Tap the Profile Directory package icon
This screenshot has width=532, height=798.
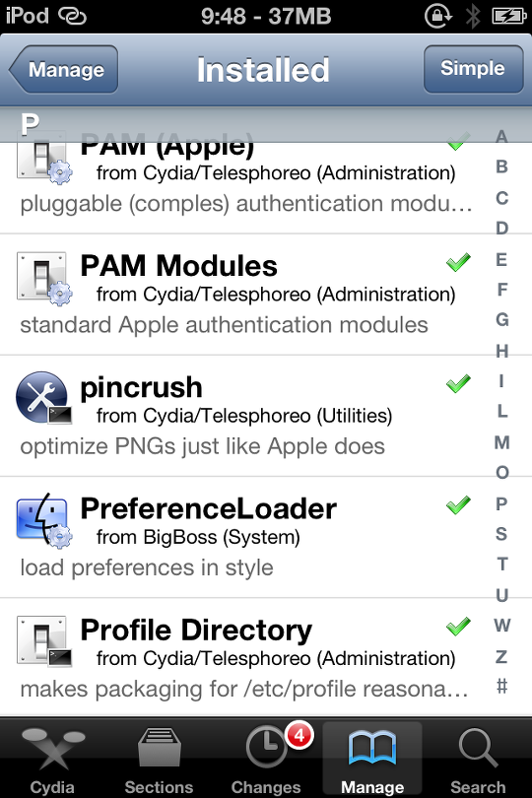(43, 641)
